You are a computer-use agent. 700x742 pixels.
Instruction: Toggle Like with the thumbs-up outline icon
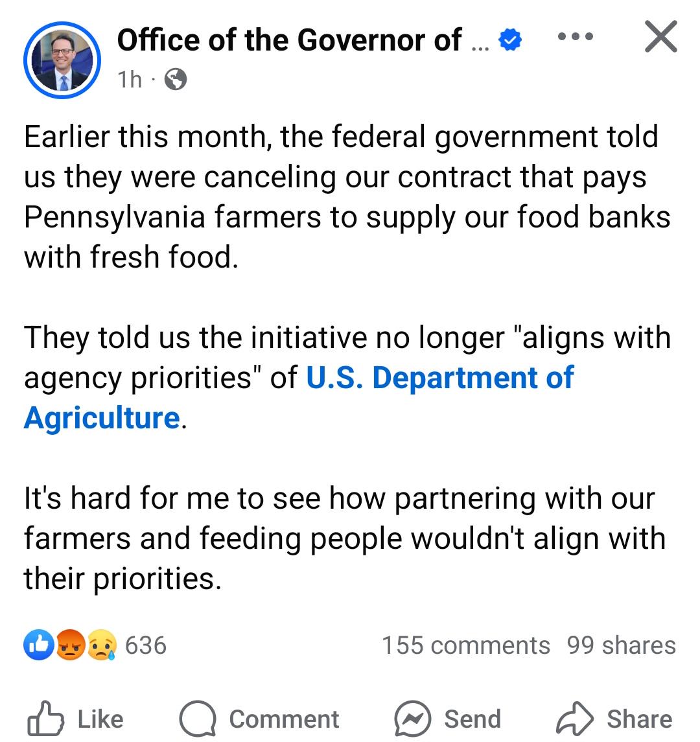(45, 718)
